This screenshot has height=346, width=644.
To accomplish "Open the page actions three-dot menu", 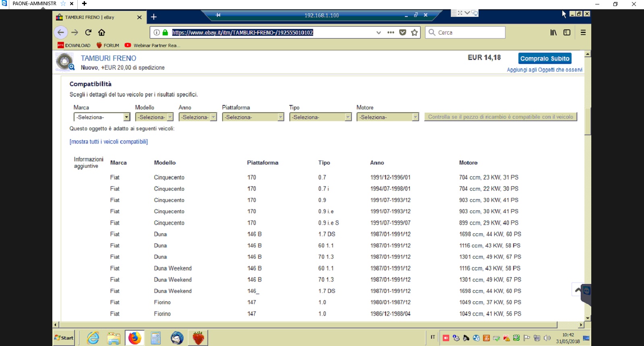I will click(391, 33).
